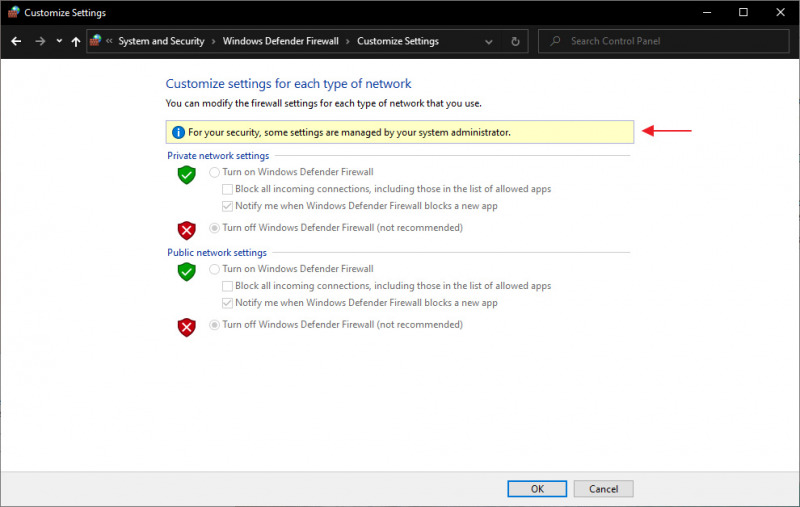Viewport: 800px width, 507px height.
Task: Click 'Public network settings' section label
Action: coord(217,252)
